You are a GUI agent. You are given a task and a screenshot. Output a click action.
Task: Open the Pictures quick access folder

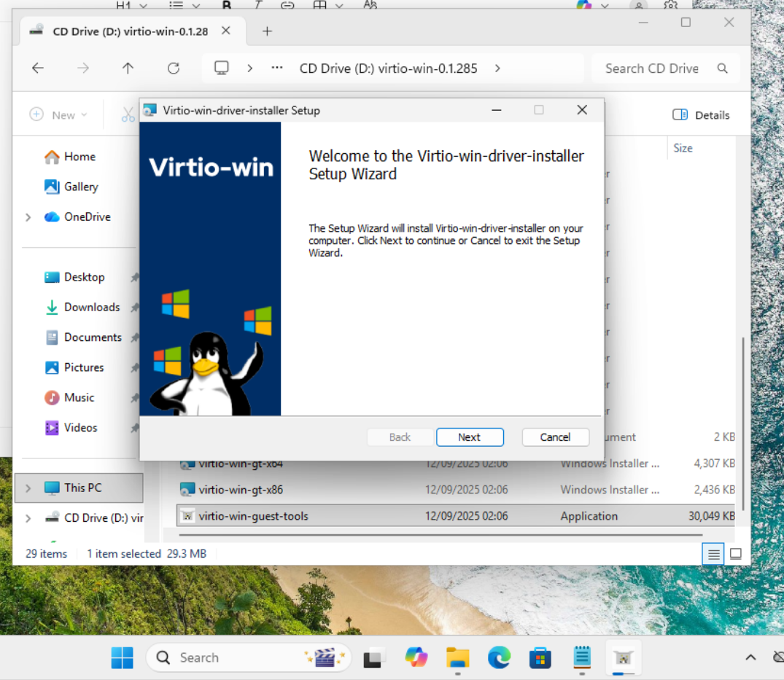pyautogui.click(x=74, y=368)
